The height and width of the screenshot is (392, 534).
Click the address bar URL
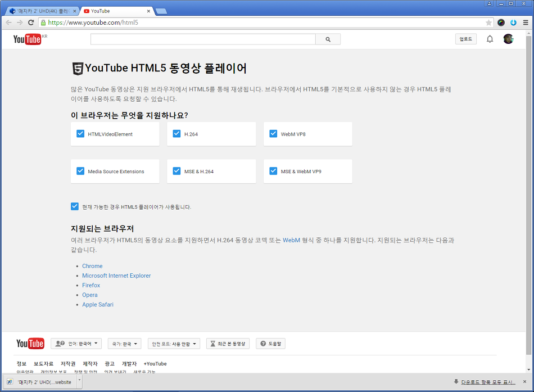[x=93, y=22]
